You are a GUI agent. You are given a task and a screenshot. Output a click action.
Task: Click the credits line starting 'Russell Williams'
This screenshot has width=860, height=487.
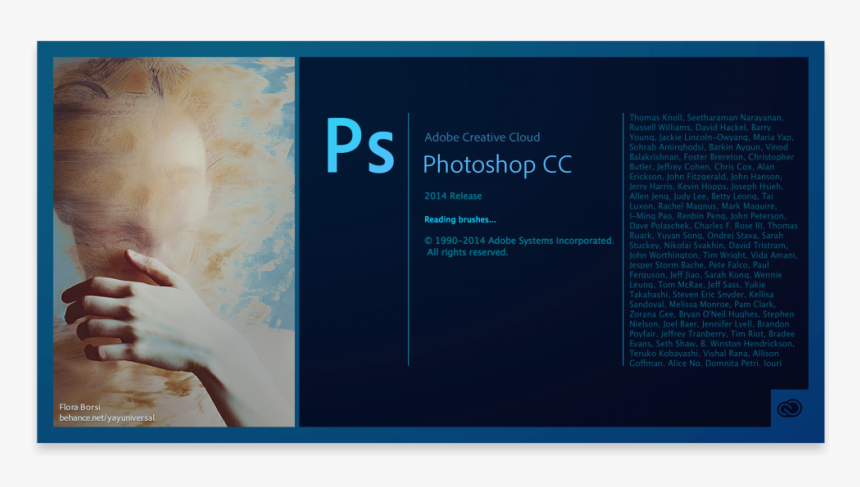700,127
